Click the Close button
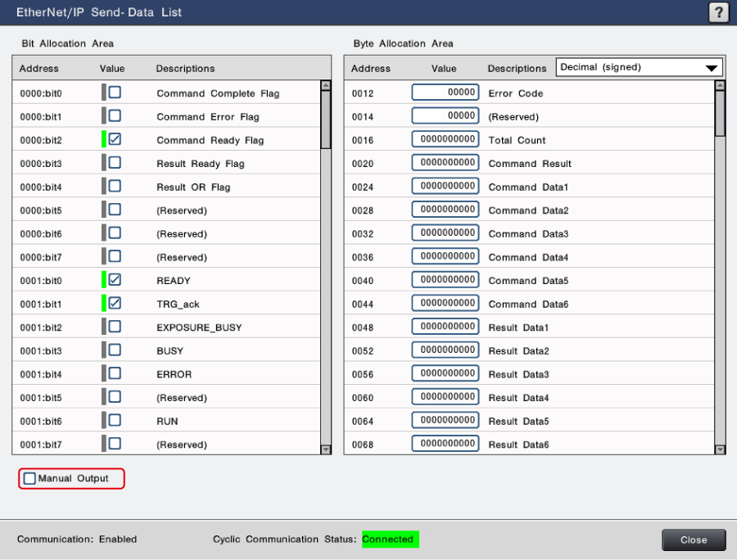Image resolution: width=737 pixels, height=560 pixels. 694,540
